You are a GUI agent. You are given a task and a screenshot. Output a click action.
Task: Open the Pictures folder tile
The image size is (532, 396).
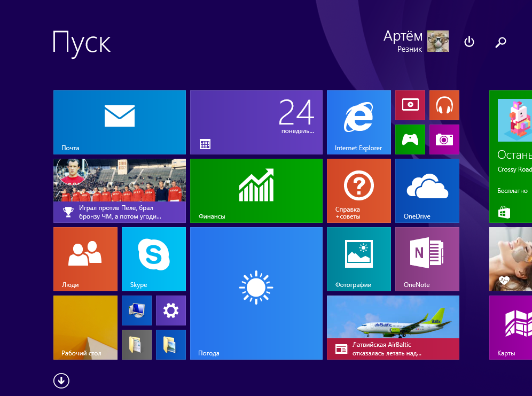click(x=171, y=344)
